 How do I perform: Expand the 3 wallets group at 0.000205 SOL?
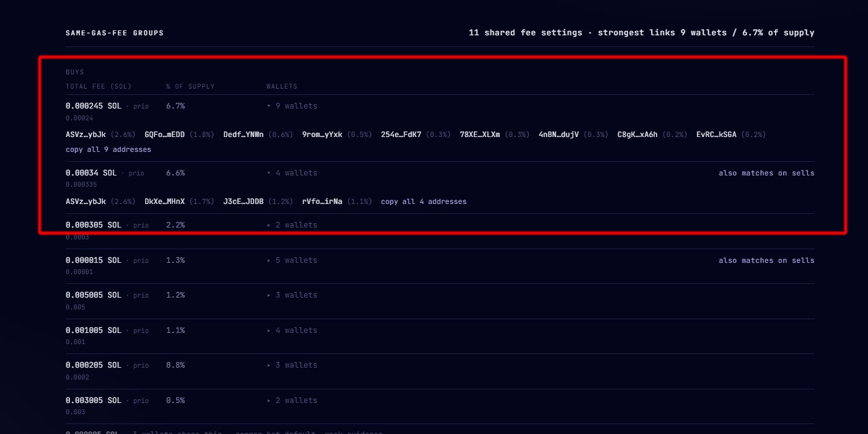291,365
